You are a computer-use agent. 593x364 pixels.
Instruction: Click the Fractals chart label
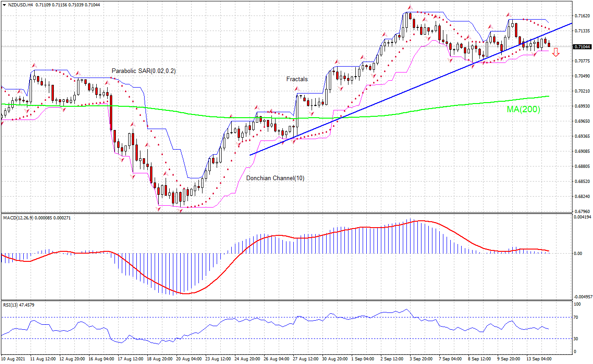(x=296, y=79)
